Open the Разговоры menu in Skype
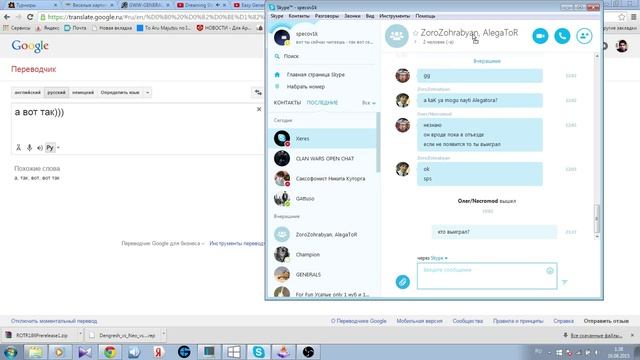 [327, 16]
